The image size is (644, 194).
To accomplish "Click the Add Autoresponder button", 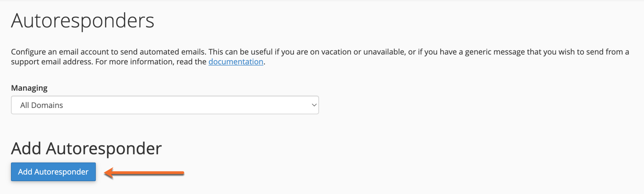I will click(53, 172).
